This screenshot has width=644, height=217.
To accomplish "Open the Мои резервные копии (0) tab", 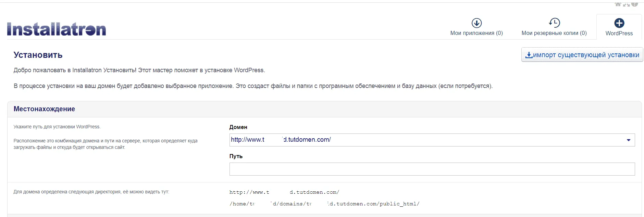I will click(x=554, y=27).
